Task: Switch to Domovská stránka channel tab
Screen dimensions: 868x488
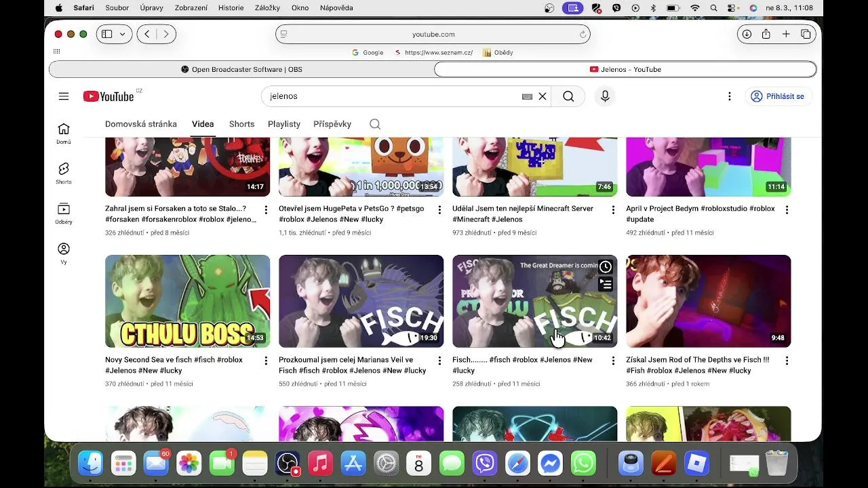Action: tap(141, 124)
